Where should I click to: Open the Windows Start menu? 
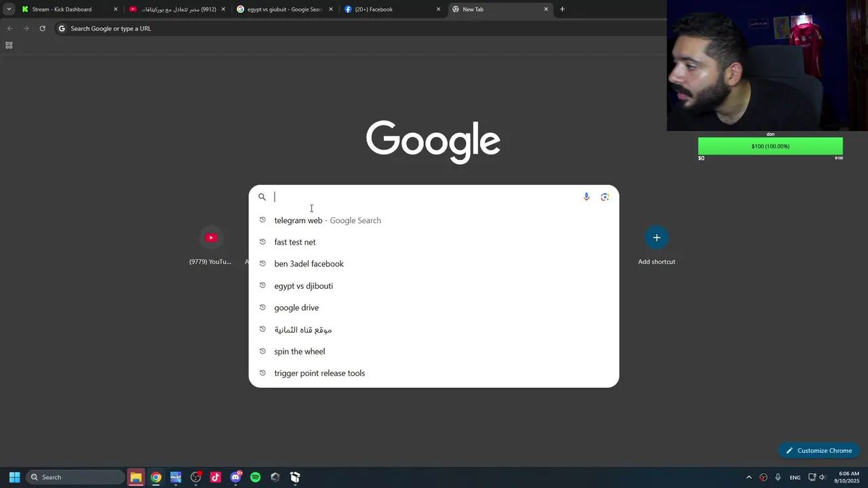tap(14, 477)
